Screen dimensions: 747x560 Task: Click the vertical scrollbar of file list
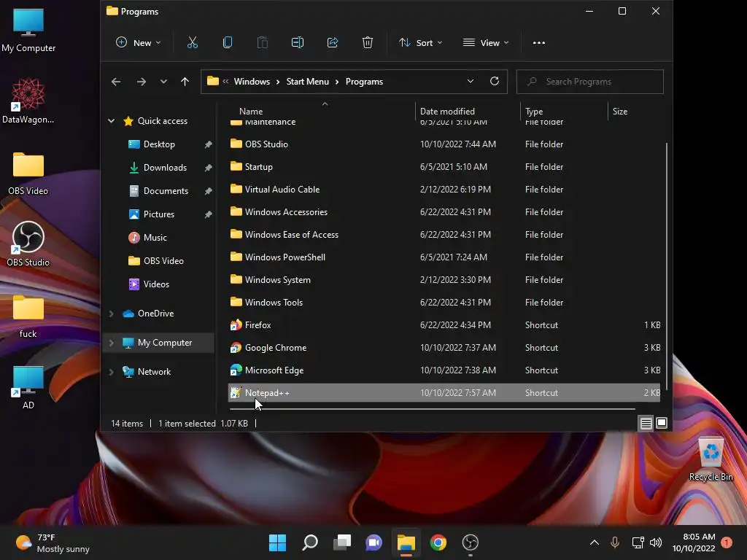click(666, 267)
